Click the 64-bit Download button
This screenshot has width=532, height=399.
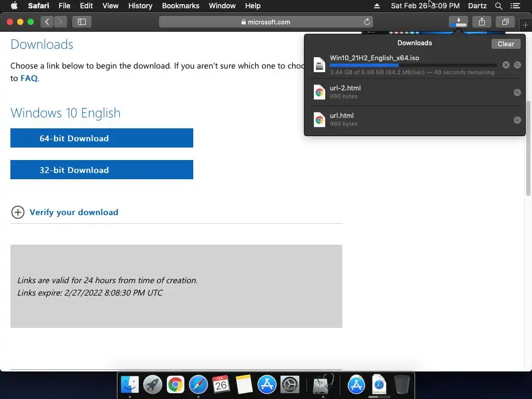102,138
